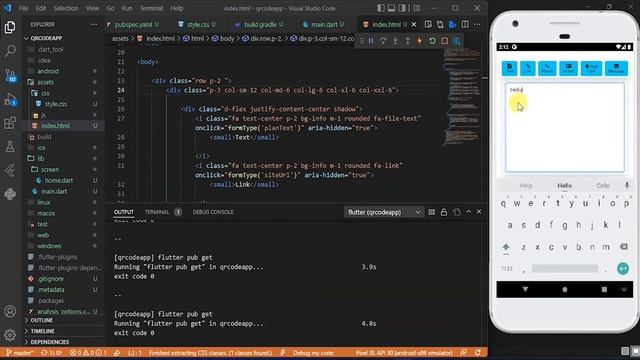Screen dimensions: 640x360
Task: Switch to the pubspec.yaml tab
Action: pos(133,24)
